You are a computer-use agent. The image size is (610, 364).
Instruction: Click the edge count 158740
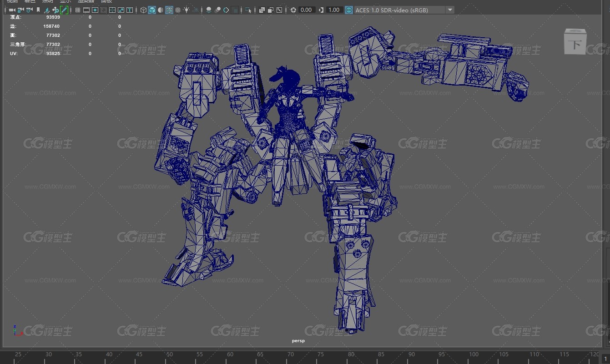pyautogui.click(x=51, y=26)
